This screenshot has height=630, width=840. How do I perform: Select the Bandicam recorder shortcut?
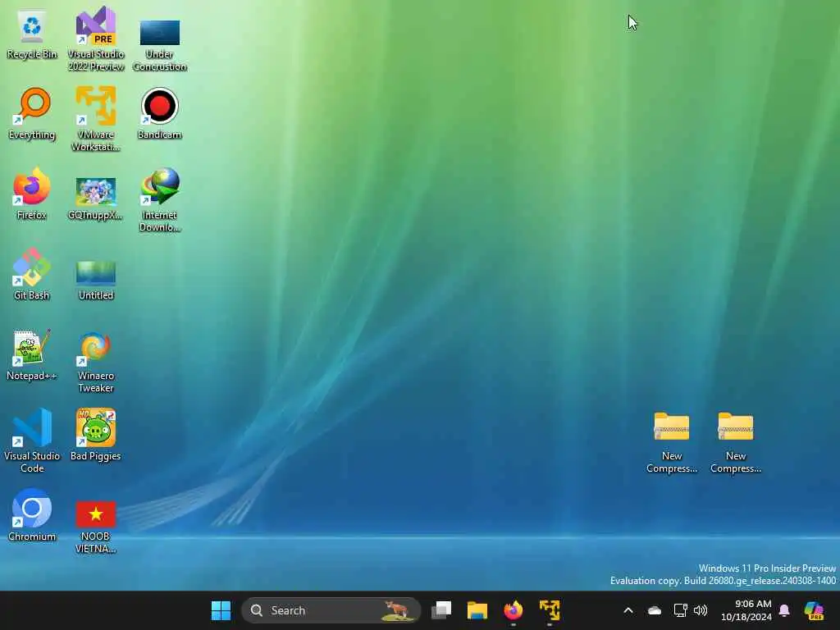(x=160, y=113)
